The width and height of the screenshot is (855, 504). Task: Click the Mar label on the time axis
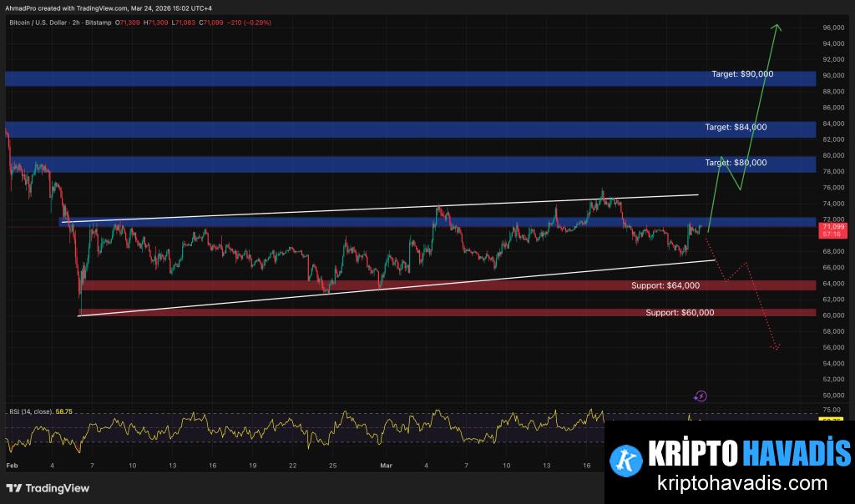tap(386, 466)
